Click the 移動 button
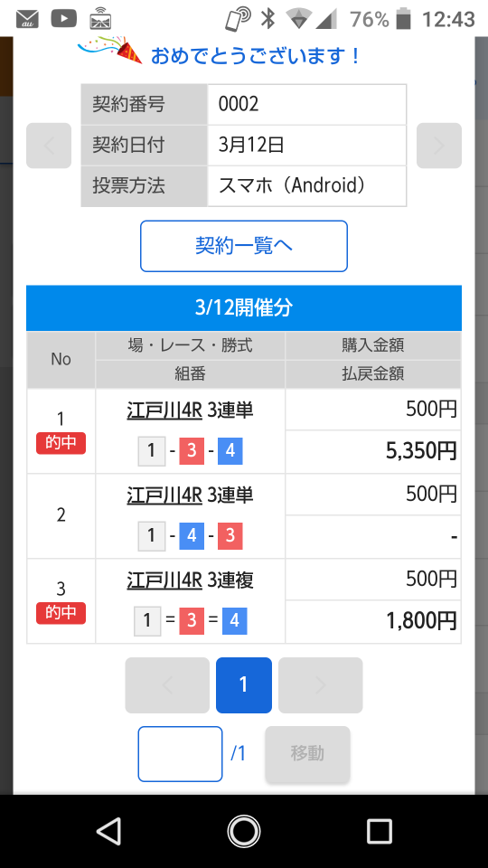488x868 pixels. click(307, 753)
